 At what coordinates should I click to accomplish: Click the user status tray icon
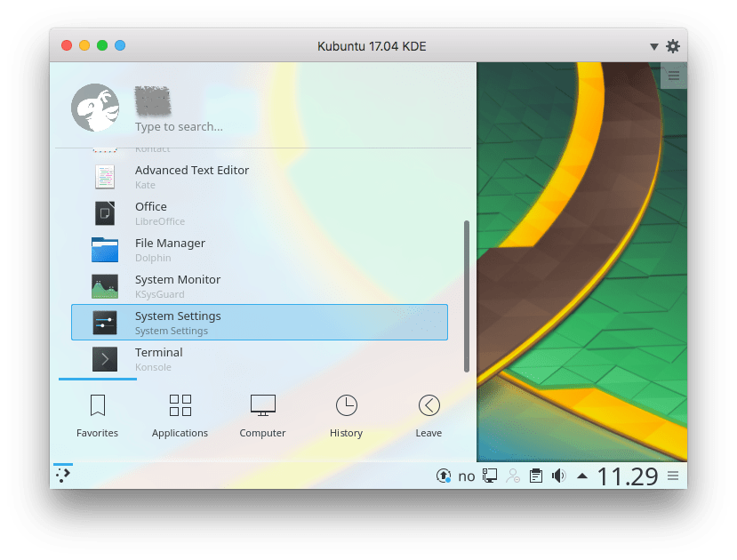coord(513,476)
